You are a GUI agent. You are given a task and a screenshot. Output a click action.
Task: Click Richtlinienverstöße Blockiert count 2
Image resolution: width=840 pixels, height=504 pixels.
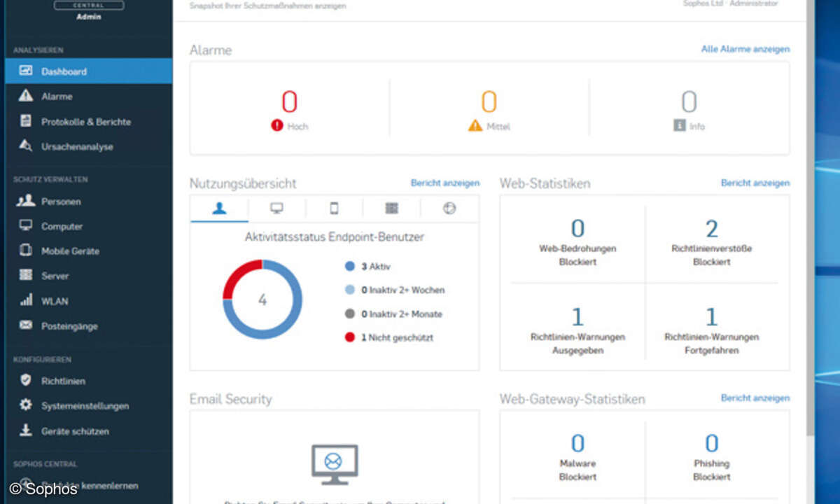point(711,229)
